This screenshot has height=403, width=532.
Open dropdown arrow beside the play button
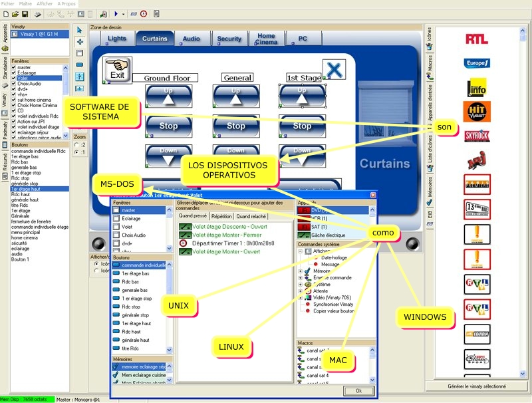point(124,14)
